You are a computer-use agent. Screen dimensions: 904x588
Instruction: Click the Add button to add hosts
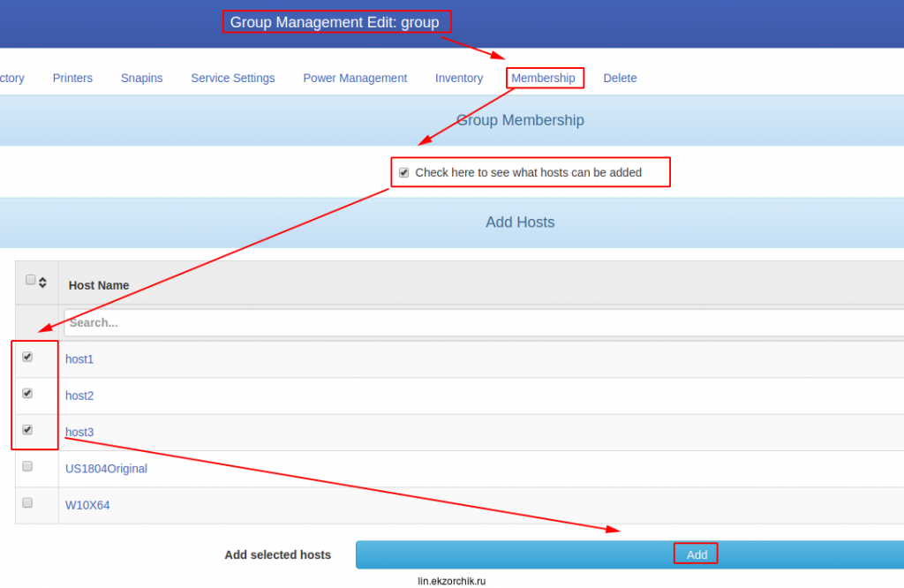tap(696, 554)
